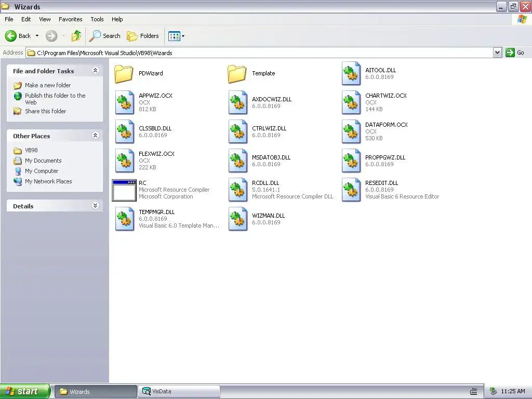
Task: Select the APPWIZ.OCX file icon
Action: pyautogui.click(x=125, y=102)
